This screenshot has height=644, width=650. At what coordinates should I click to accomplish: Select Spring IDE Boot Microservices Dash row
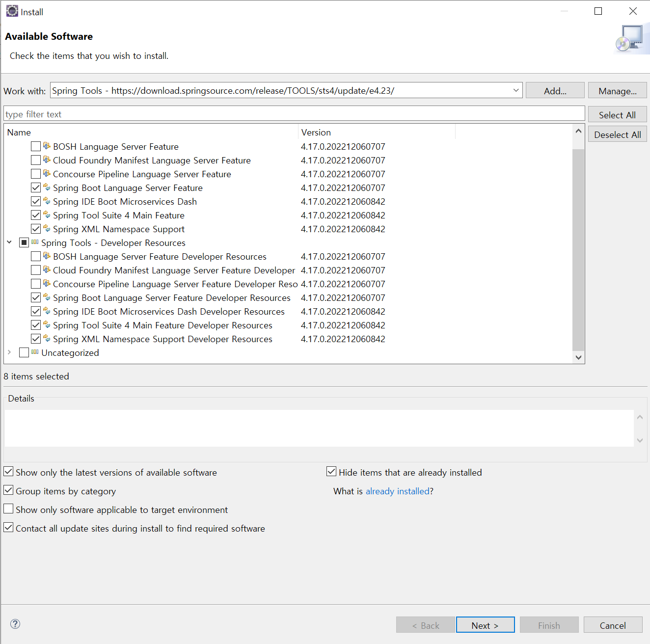125,202
